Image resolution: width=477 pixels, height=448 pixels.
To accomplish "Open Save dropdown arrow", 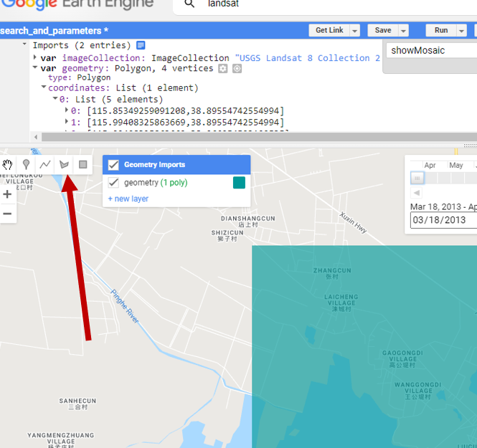I will pyautogui.click(x=403, y=31).
